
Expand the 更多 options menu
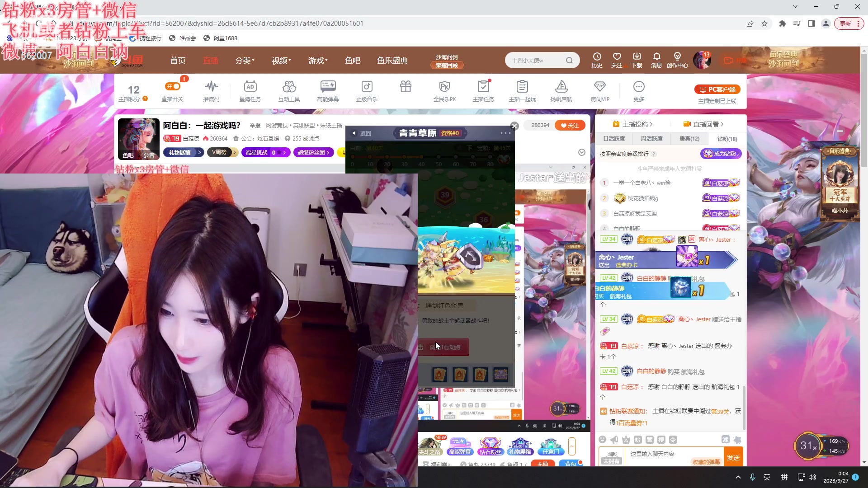(639, 90)
